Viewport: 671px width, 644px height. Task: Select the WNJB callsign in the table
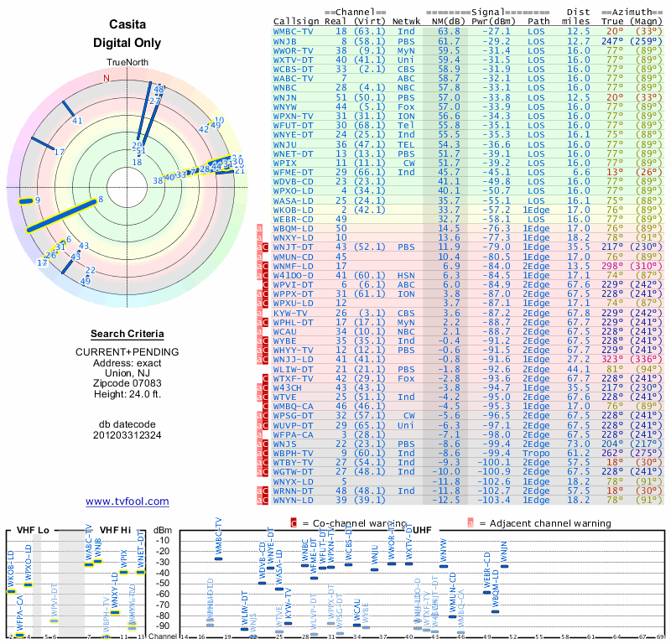[284, 41]
